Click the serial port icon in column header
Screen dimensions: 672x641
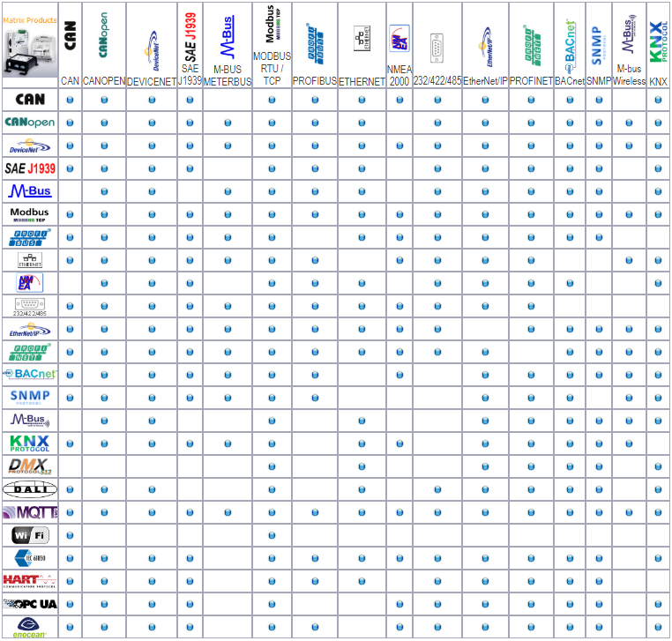pyautogui.click(x=437, y=48)
